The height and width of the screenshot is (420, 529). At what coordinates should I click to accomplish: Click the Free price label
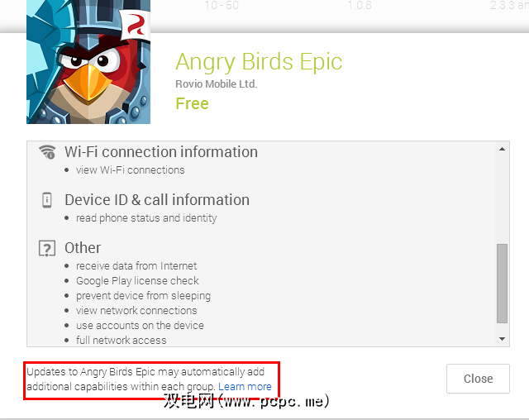[192, 103]
